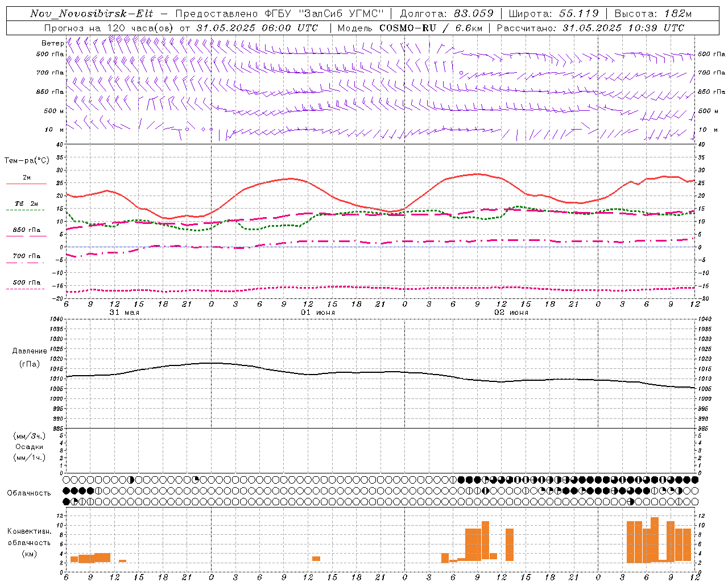728x582 pixels.
Task: Click the model name COSMO-RU / 6.6км
Action: point(431,28)
